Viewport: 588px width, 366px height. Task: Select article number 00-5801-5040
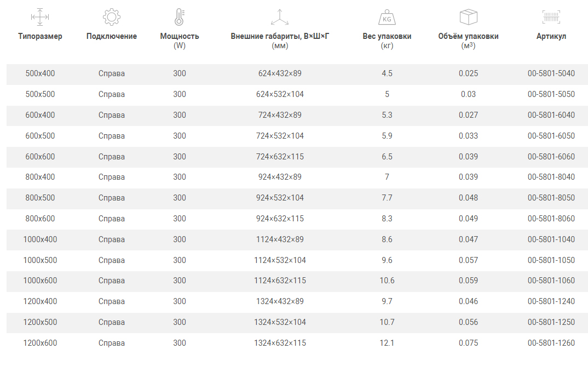tap(551, 73)
